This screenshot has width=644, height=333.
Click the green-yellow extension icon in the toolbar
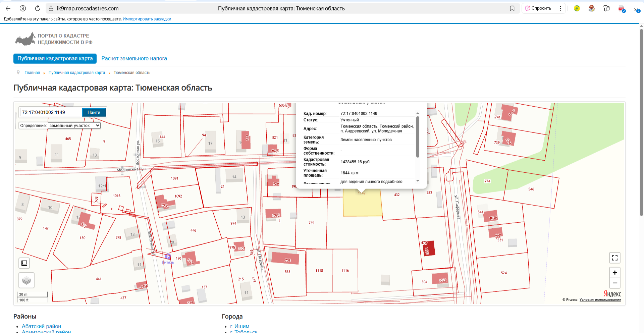coord(577,8)
